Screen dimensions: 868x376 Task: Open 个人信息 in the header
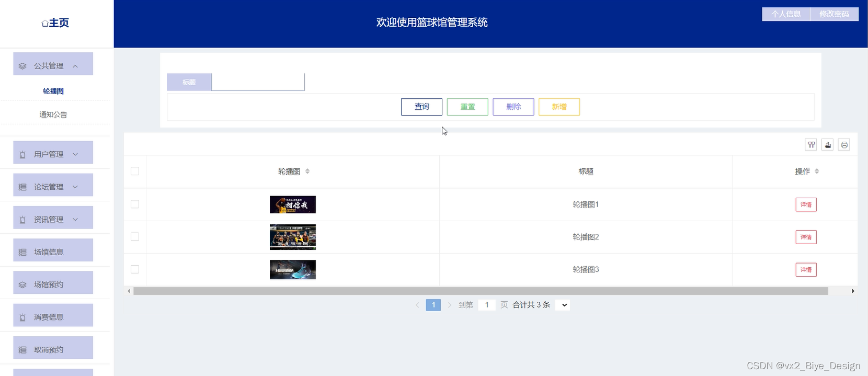pos(786,14)
